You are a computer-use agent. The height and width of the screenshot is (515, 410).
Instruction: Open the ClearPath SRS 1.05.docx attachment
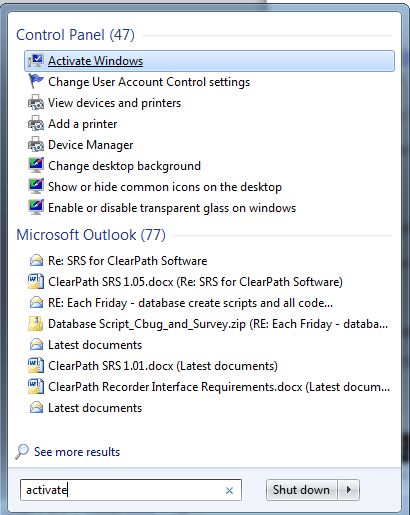195,282
